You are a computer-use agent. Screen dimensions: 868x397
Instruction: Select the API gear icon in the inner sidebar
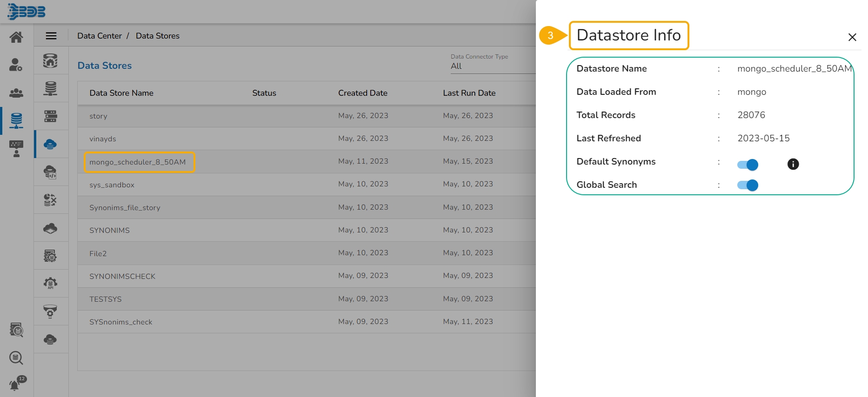coord(50,283)
